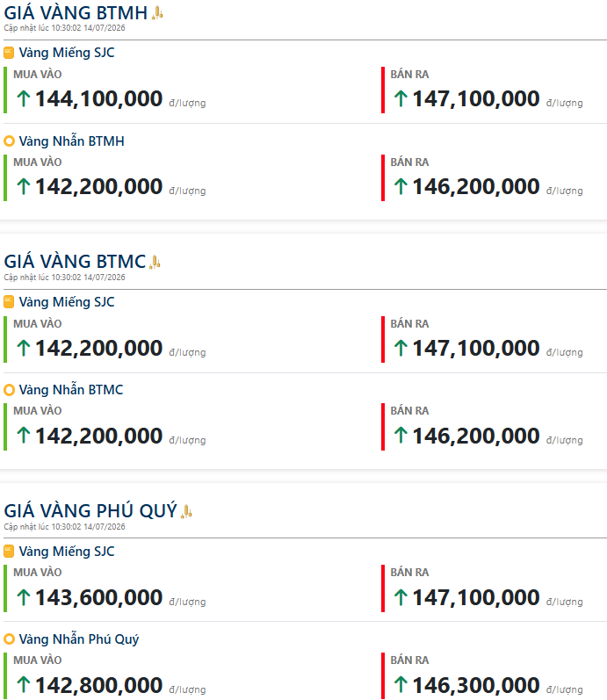Click the chart icon beside GIÁ VÀNG BTMH
The width and height of the screenshot is (607, 700).
click(157, 13)
